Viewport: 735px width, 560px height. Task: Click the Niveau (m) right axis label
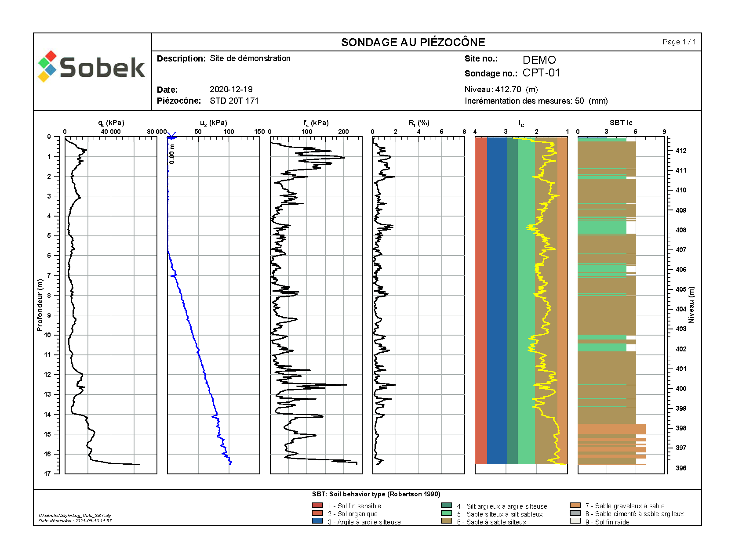coord(691,305)
